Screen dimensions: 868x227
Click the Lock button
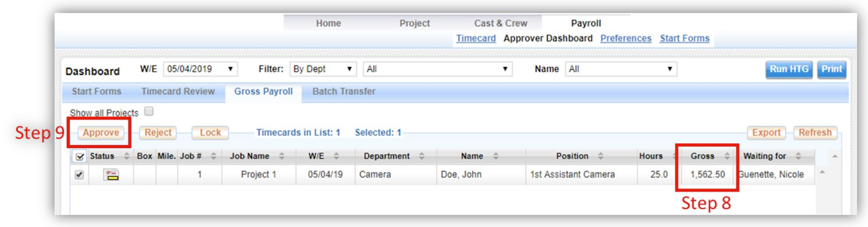[210, 132]
